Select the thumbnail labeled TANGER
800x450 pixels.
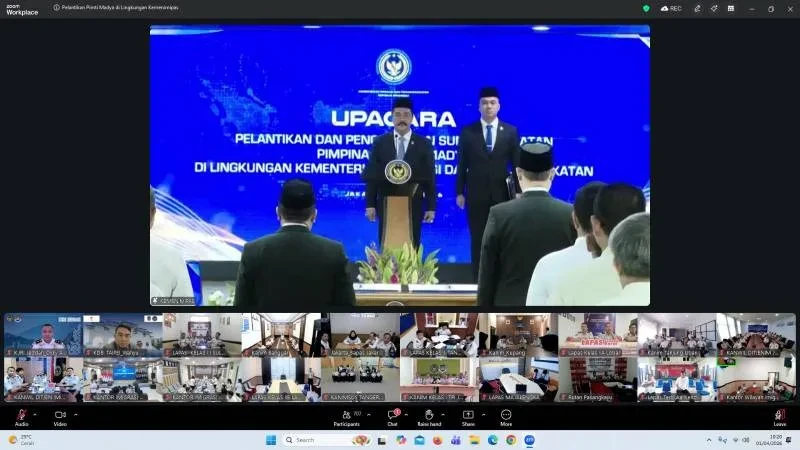point(360,379)
